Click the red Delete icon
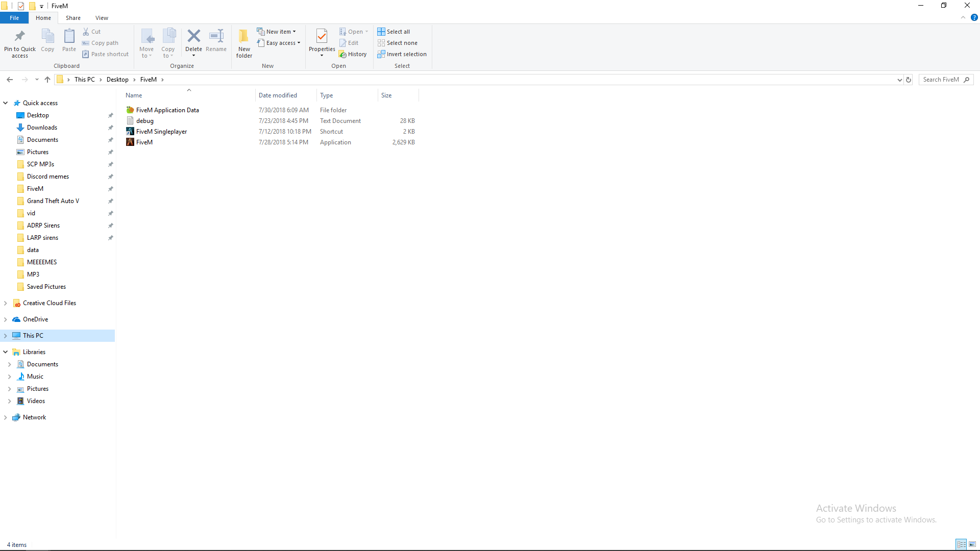This screenshot has height=551, width=980. (x=193, y=36)
